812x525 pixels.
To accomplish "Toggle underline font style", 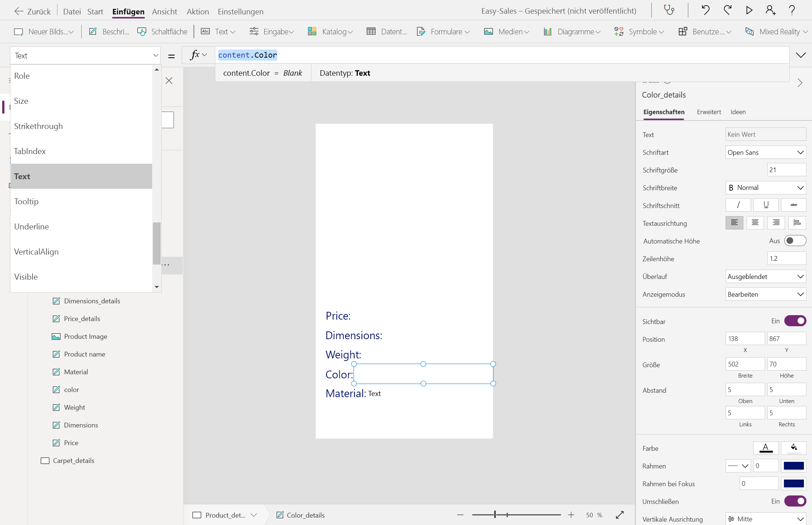I will [x=766, y=205].
